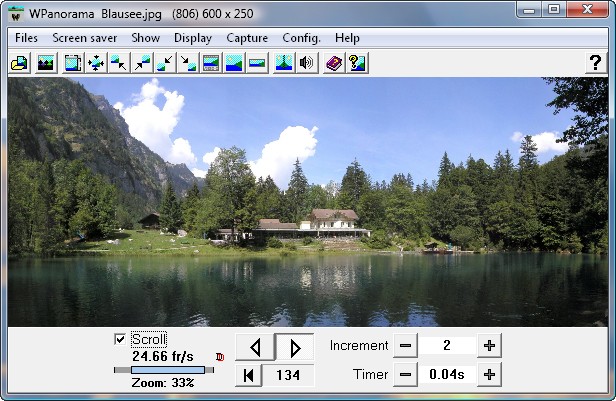Open the Screen saver menu

[84, 38]
